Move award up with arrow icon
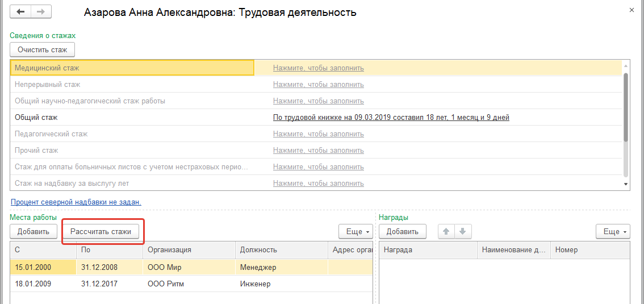Viewport: 644px width, 304px height. point(447,231)
